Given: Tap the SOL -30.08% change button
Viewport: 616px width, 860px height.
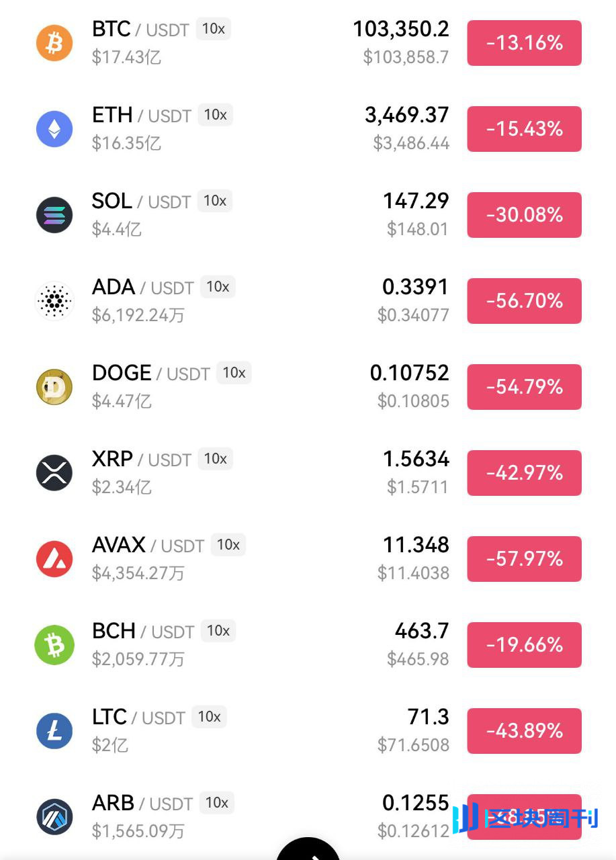Looking at the screenshot, I should (x=524, y=215).
